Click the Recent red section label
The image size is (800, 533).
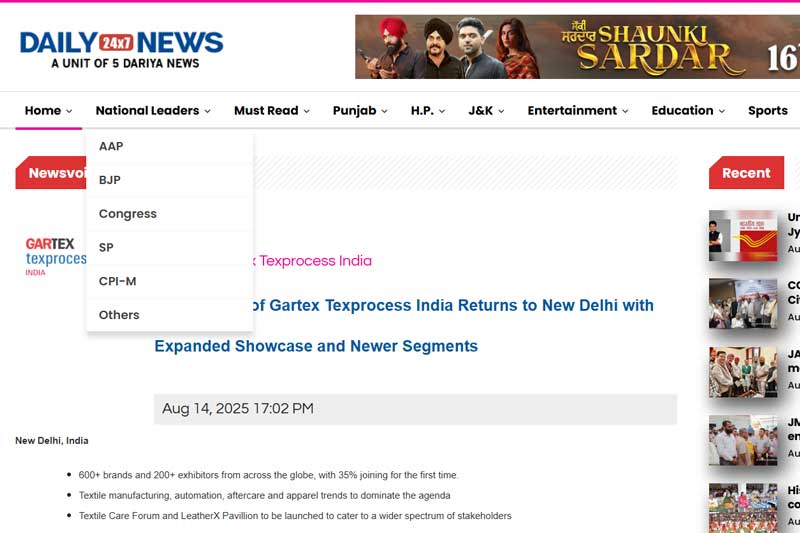pos(746,173)
